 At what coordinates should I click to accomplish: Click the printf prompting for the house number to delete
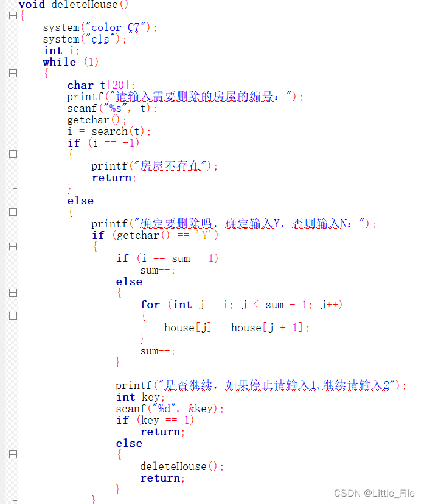pos(185,97)
